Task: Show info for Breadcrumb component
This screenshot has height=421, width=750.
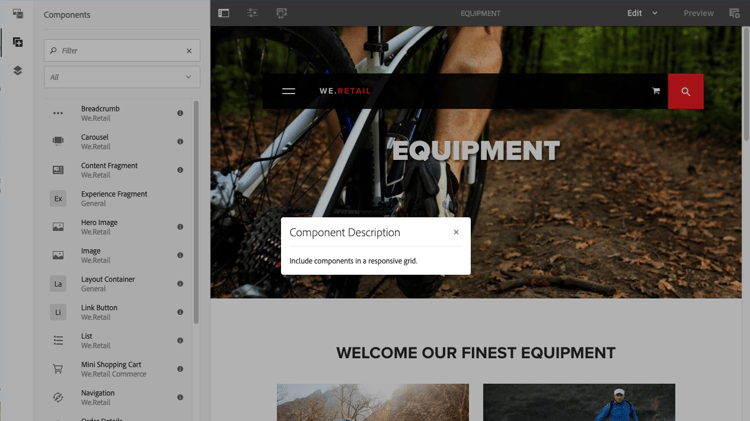Action: click(x=180, y=113)
